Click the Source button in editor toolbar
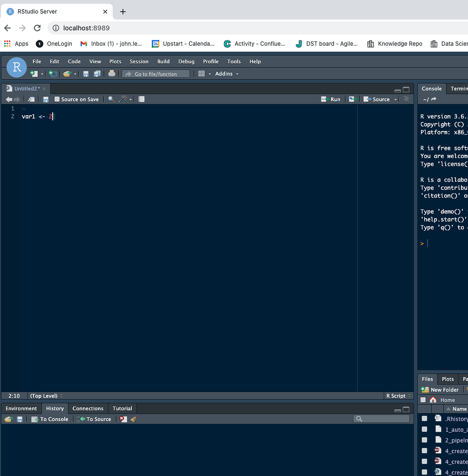This screenshot has height=476, width=468. [x=376, y=99]
